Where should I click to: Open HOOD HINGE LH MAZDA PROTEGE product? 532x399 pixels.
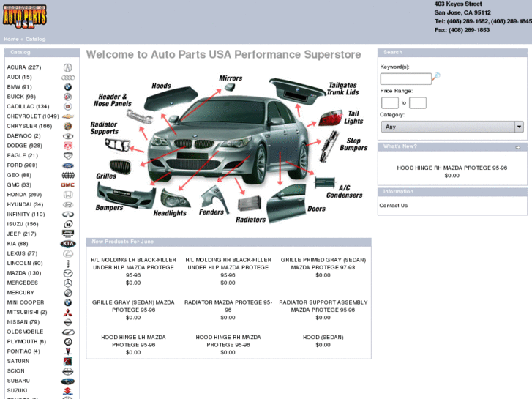click(x=133, y=341)
